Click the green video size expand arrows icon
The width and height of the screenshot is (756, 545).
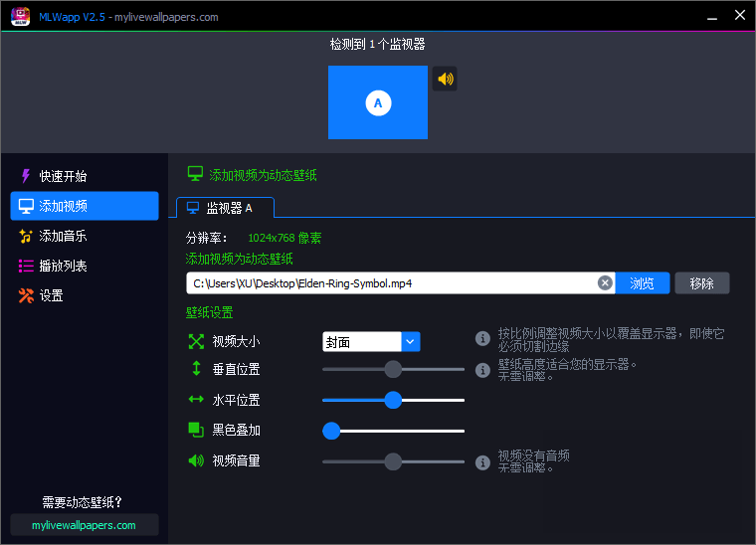click(x=196, y=342)
